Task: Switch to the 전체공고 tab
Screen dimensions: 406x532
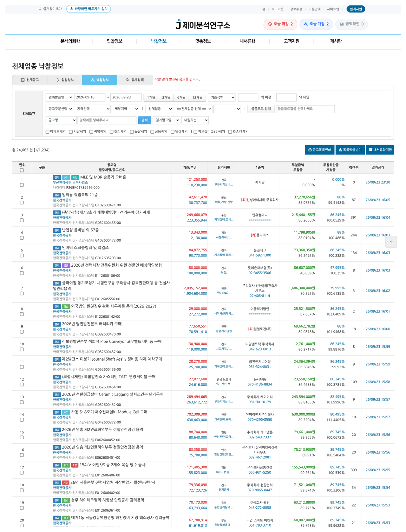Action: 30,80
